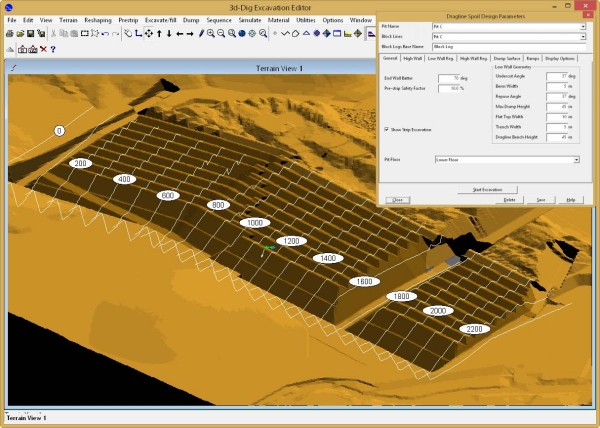Expand the Block Lines dropdown

pyautogui.click(x=581, y=36)
